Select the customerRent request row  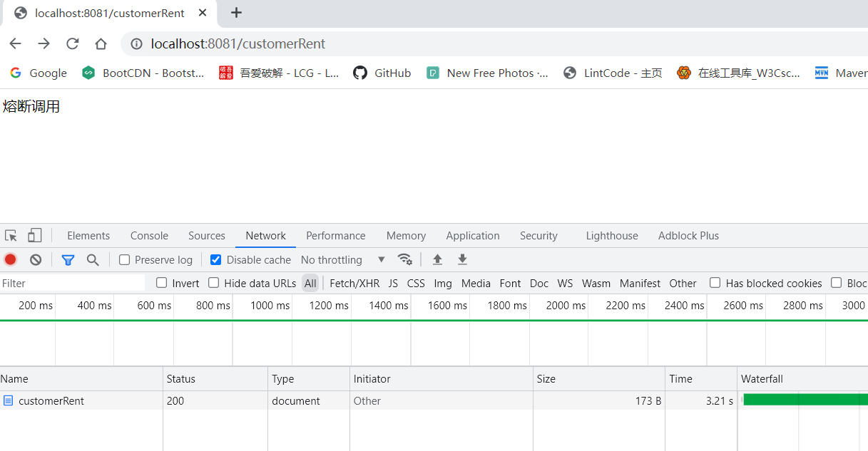click(x=51, y=400)
